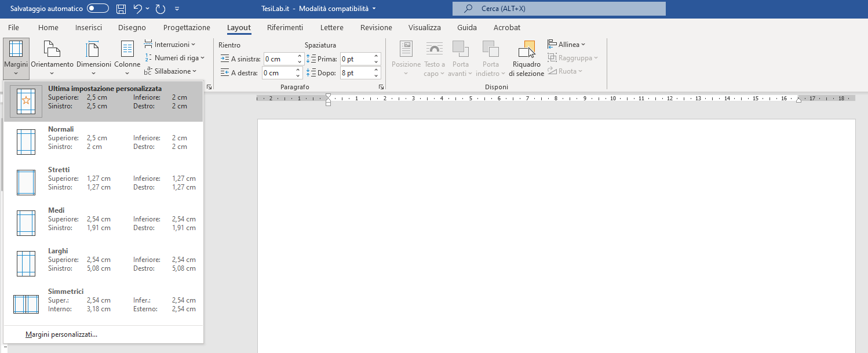
Task: Open the Allinea dropdown
Action: [567, 44]
